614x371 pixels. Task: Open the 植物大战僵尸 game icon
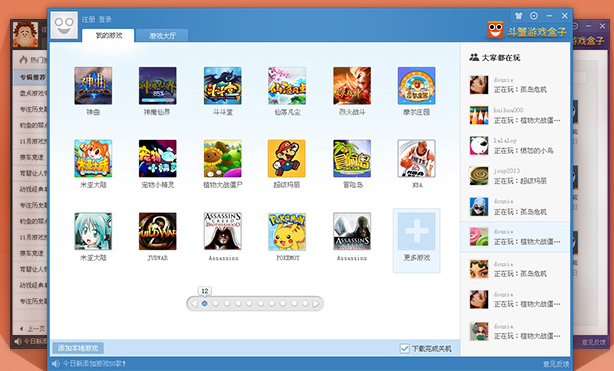pos(222,159)
